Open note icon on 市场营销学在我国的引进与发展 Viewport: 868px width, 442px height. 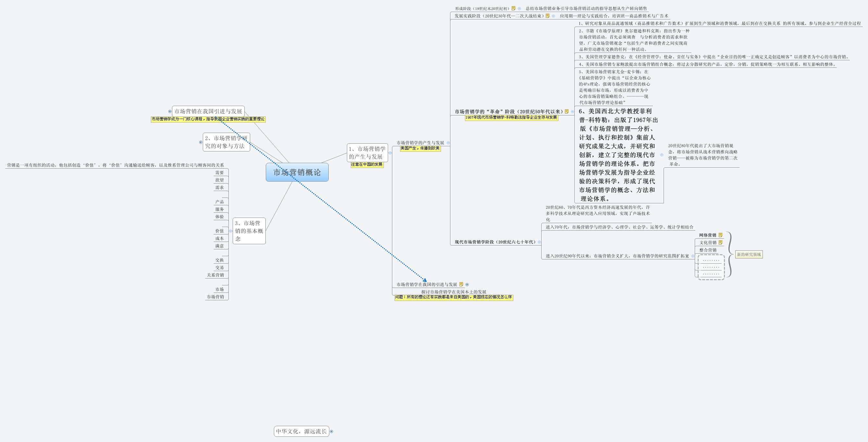[x=461, y=284]
